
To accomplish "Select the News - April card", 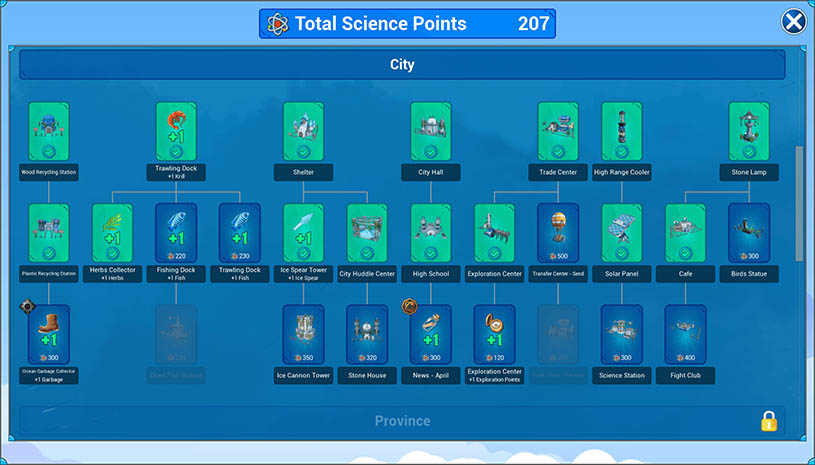I will point(431,334).
